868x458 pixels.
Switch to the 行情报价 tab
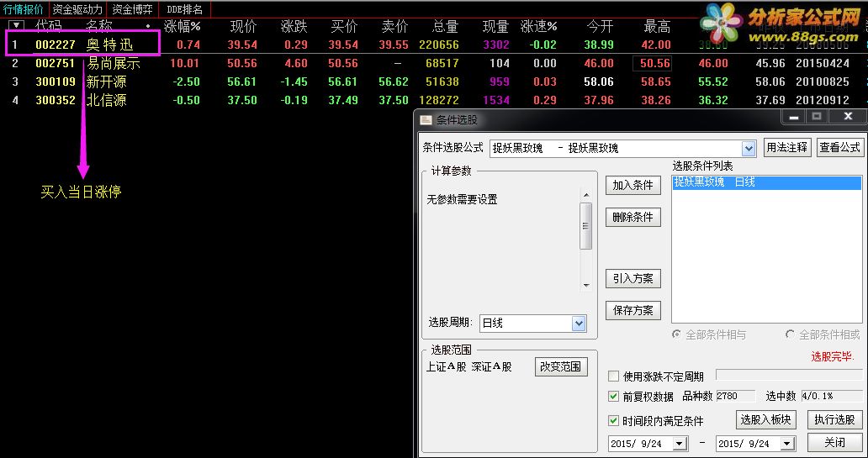point(24,9)
